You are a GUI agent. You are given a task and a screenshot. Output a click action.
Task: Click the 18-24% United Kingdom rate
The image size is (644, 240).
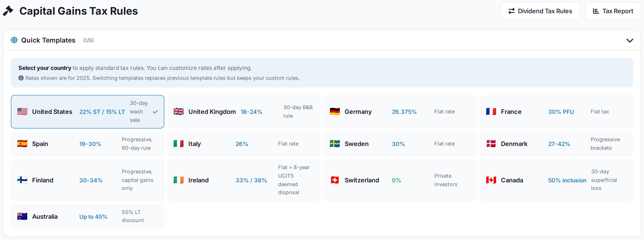tap(251, 112)
